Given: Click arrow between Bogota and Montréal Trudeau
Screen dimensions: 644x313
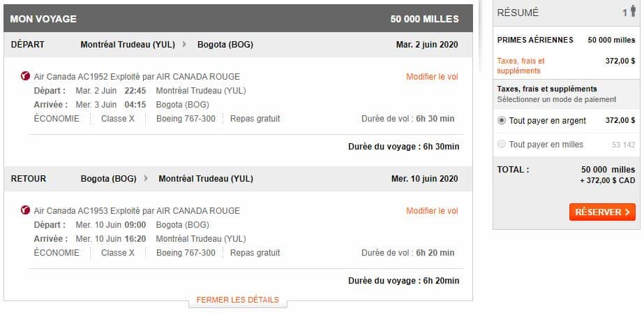Looking at the screenshot, I should (146, 178).
